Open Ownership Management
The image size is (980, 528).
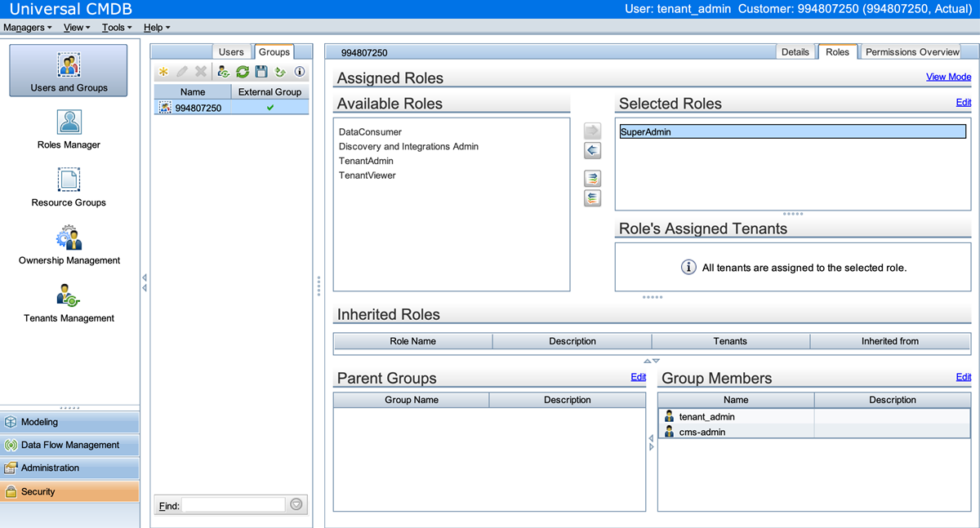pos(69,245)
